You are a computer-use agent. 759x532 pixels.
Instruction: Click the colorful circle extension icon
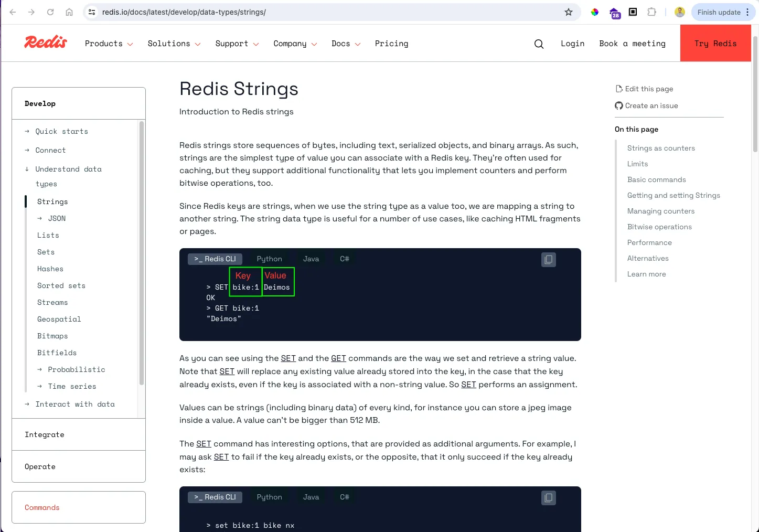point(595,12)
